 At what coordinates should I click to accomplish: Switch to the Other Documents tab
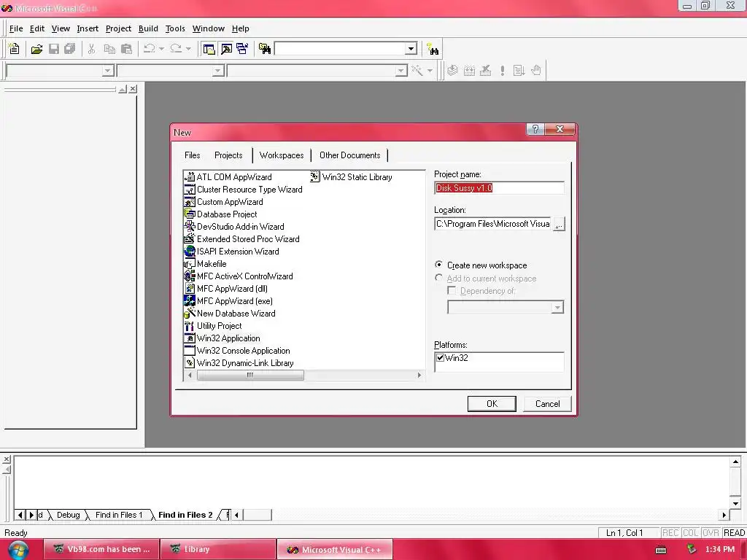click(349, 155)
